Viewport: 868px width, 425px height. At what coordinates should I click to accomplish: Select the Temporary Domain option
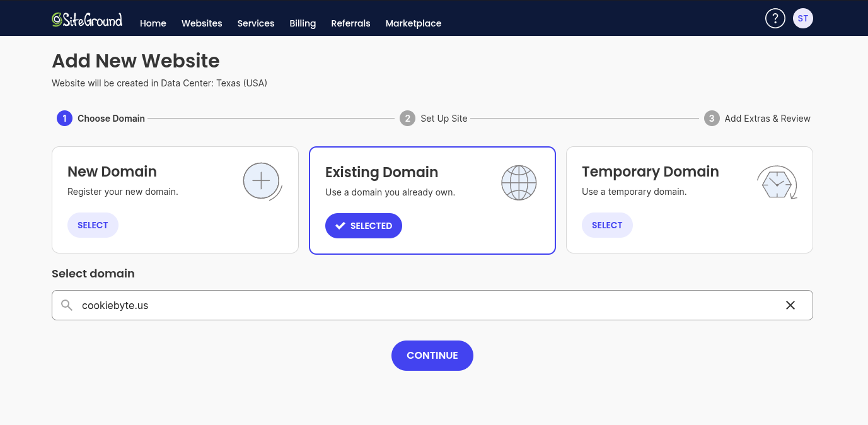[606, 225]
